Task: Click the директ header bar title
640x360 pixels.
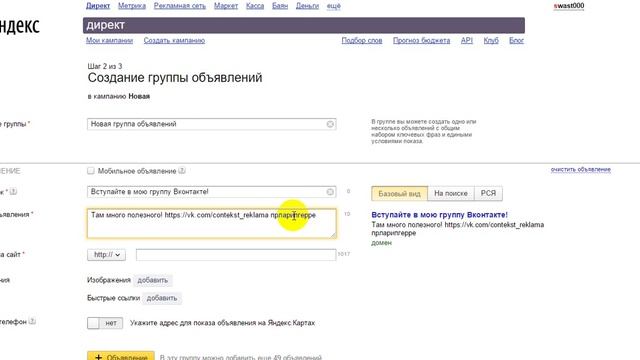Action: pos(105,25)
